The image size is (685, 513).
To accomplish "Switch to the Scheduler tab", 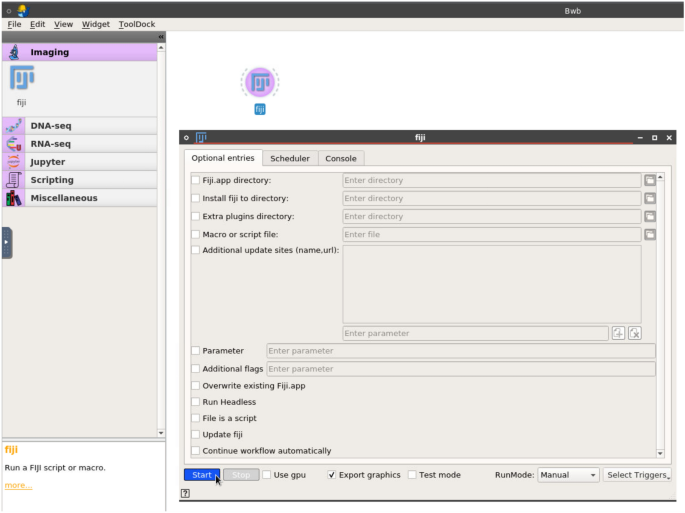I will (290, 158).
